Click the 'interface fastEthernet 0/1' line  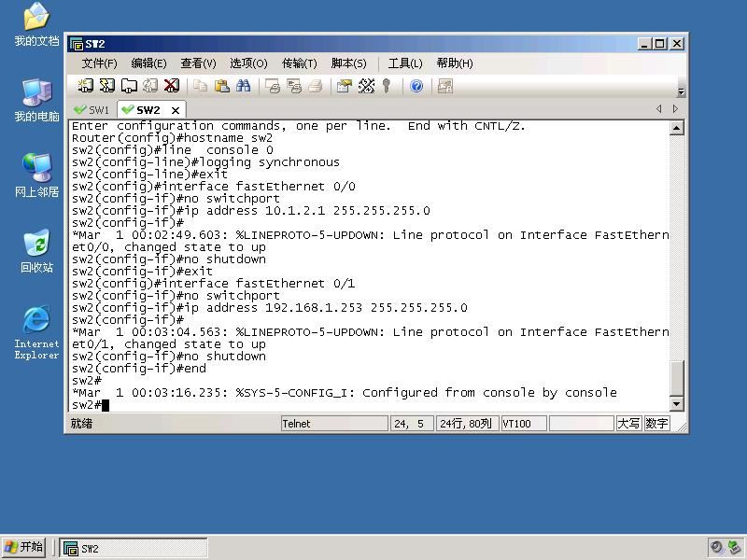point(214,284)
